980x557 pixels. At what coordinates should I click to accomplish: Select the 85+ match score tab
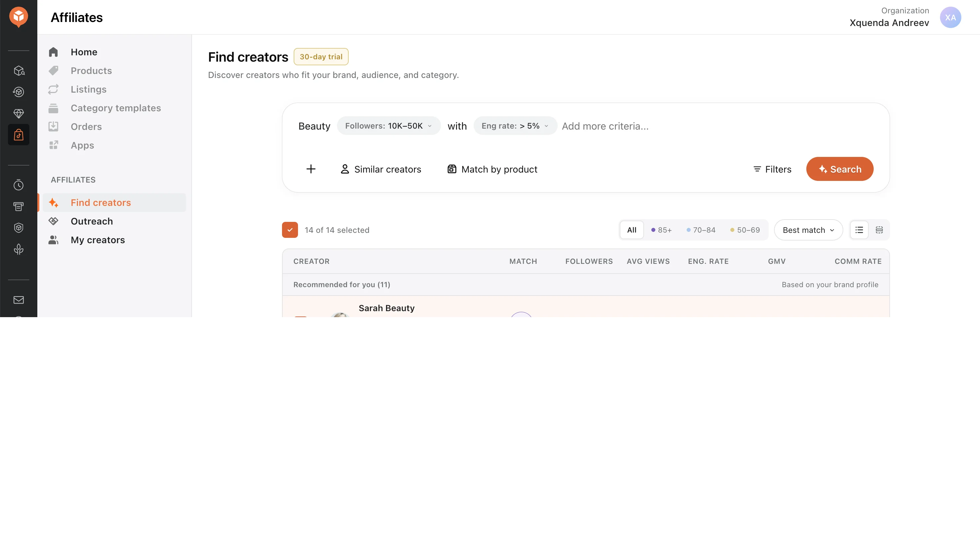tap(661, 230)
